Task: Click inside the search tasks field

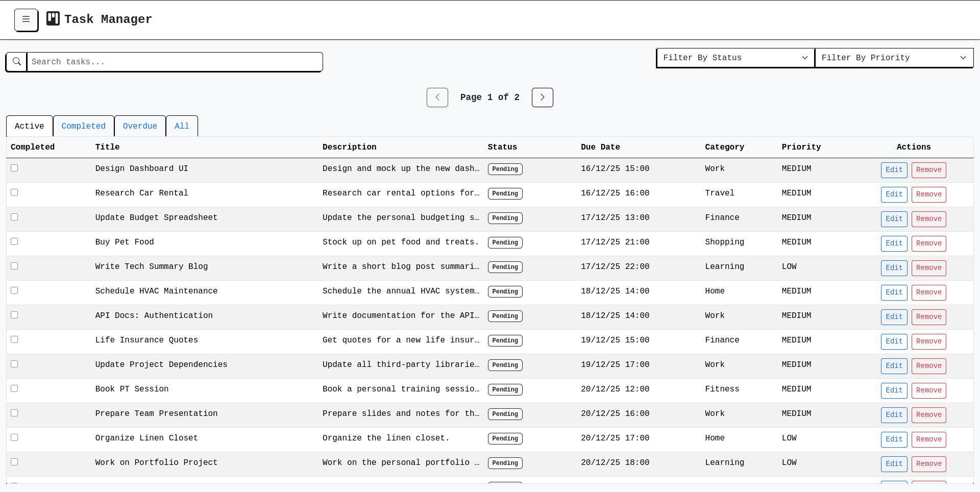Action: click(x=174, y=62)
